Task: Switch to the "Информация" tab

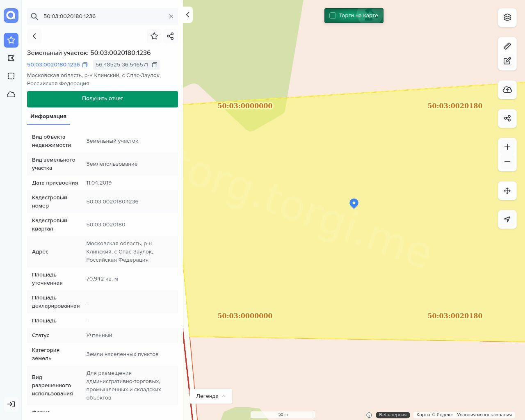Action: point(48,116)
